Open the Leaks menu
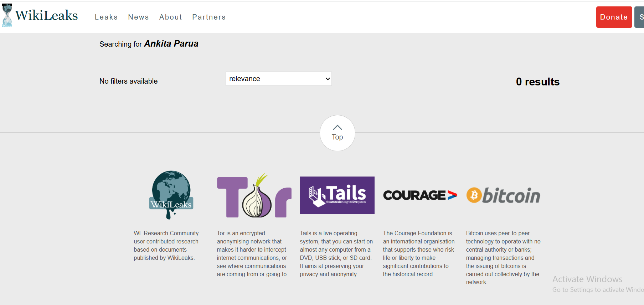The image size is (644, 305). click(x=106, y=17)
